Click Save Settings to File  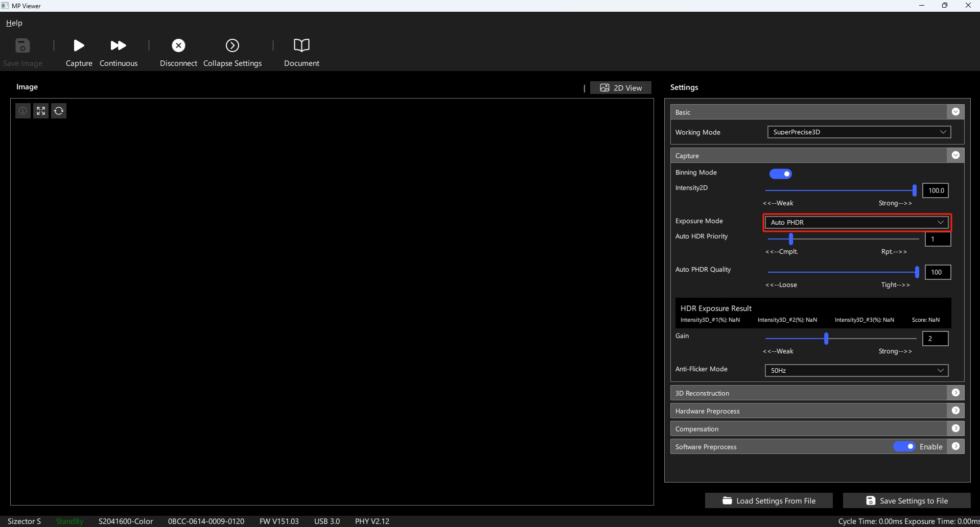coord(907,500)
